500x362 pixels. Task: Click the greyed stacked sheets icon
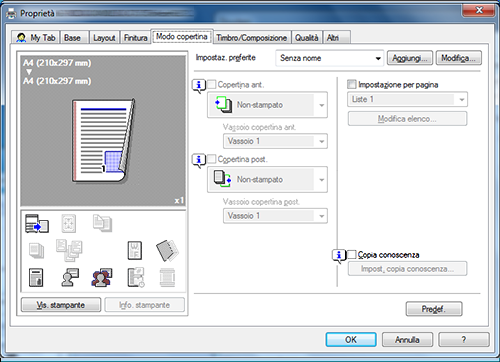[36, 251]
